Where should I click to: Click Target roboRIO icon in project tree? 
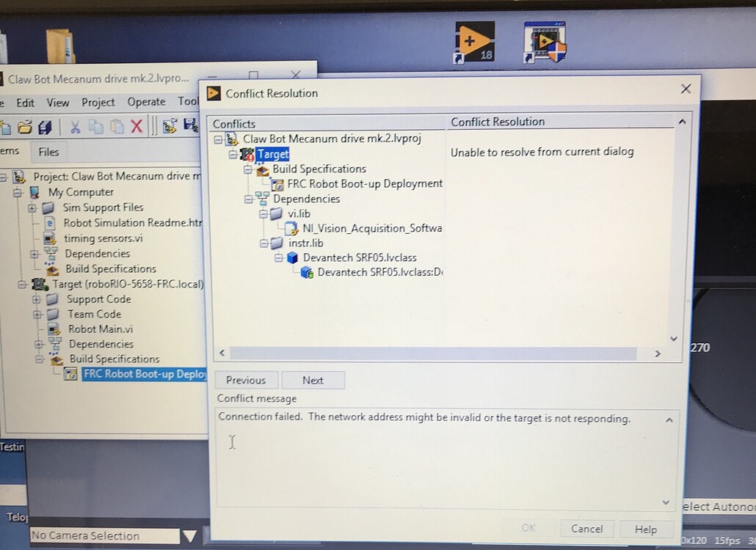(40, 284)
